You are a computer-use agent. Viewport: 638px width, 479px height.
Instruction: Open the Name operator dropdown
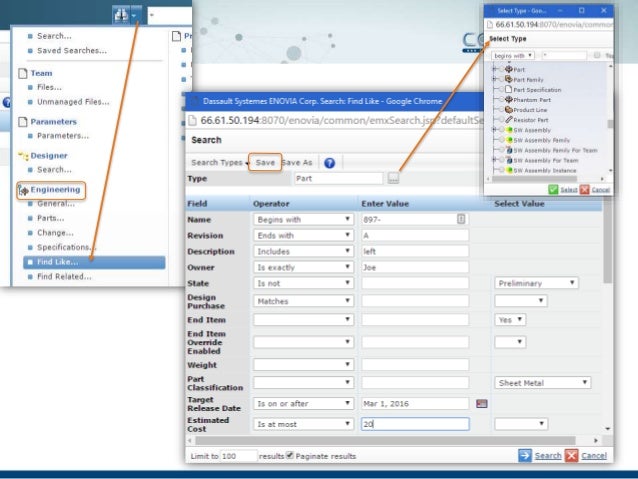303,219
